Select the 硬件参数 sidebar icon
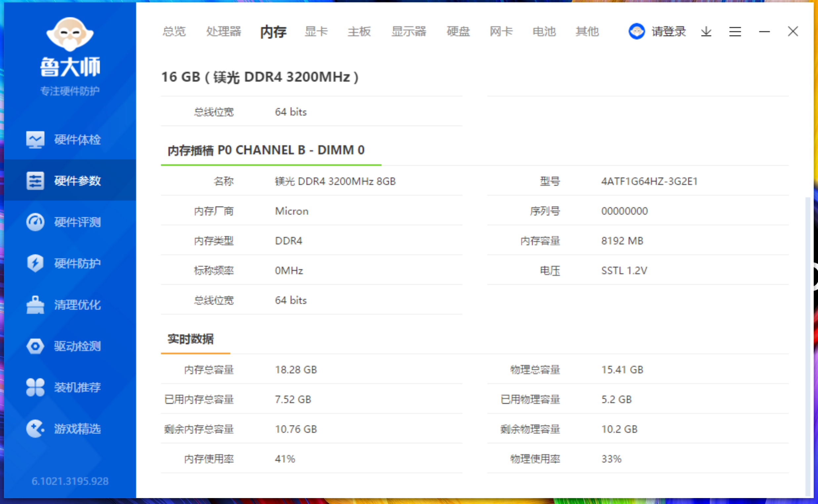 (35, 181)
